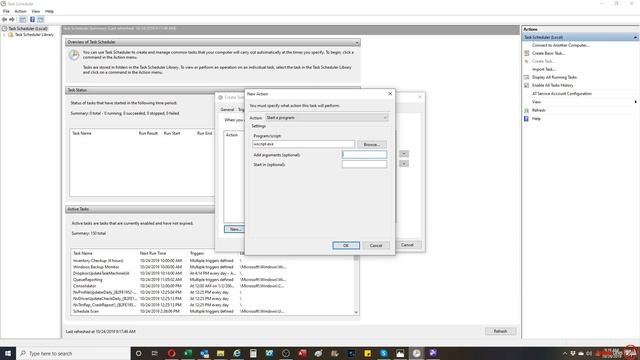
Task: Toggle Show/Hide Action Pane toolbar icon
Action: 41,20
